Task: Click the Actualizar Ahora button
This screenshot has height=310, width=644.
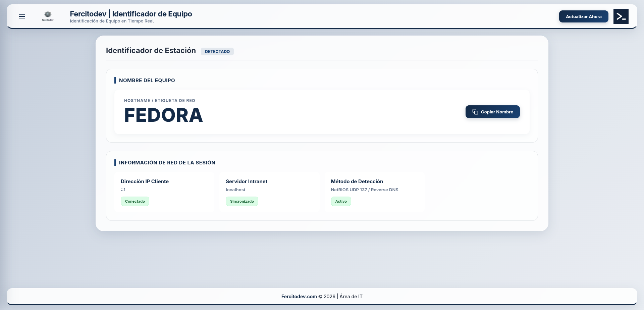Action: [x=584, y=16]
